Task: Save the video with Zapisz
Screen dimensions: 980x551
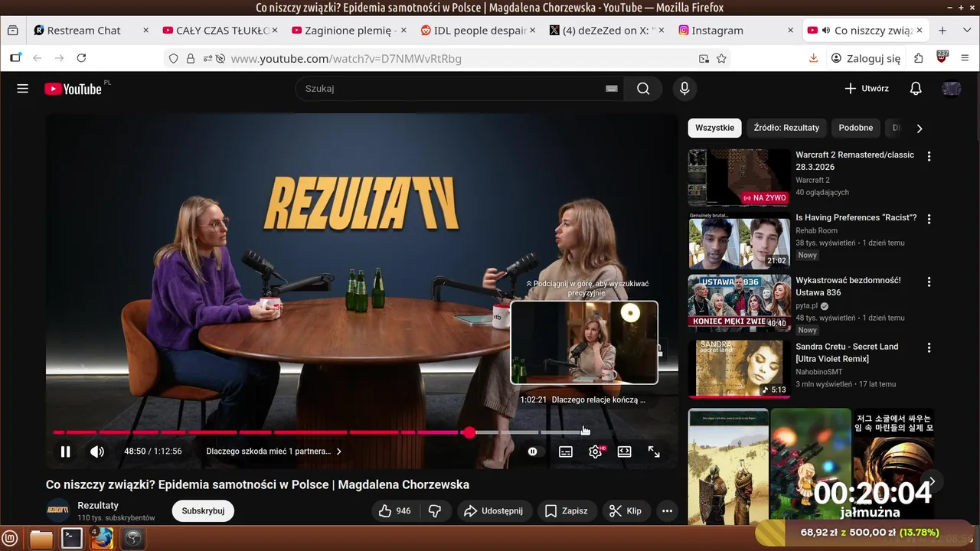Action: 567,510
